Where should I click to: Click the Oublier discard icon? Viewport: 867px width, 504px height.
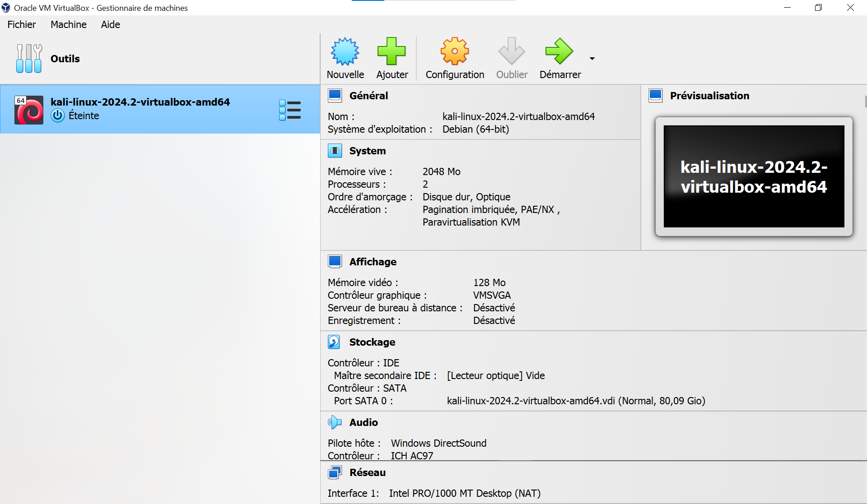511,51
